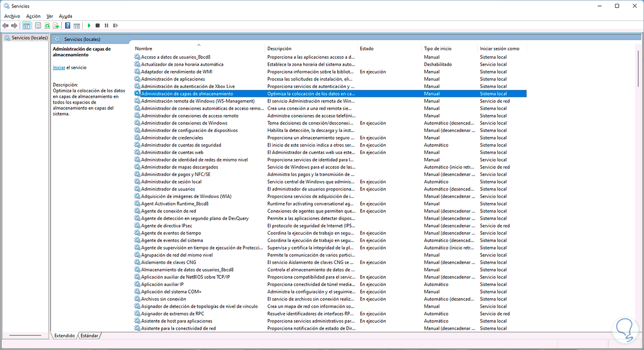Click the gear icon of Asignador de extremos de RPC

tap(137, 313)
